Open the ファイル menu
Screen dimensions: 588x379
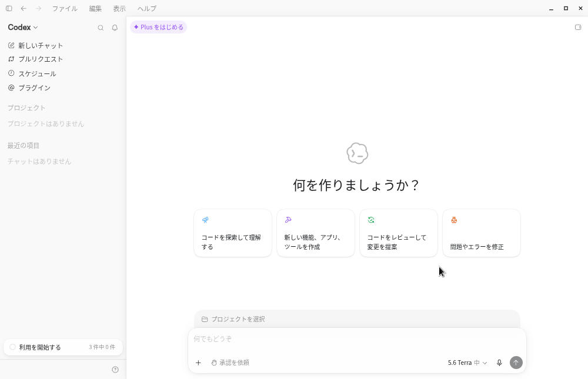[65, 8]
